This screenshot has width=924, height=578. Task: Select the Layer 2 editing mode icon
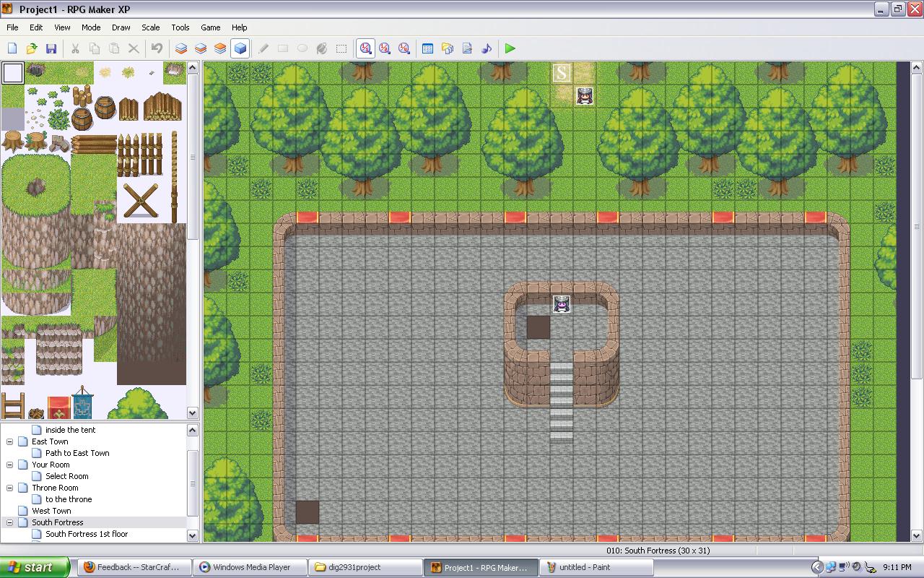click(x=201, y=48)
